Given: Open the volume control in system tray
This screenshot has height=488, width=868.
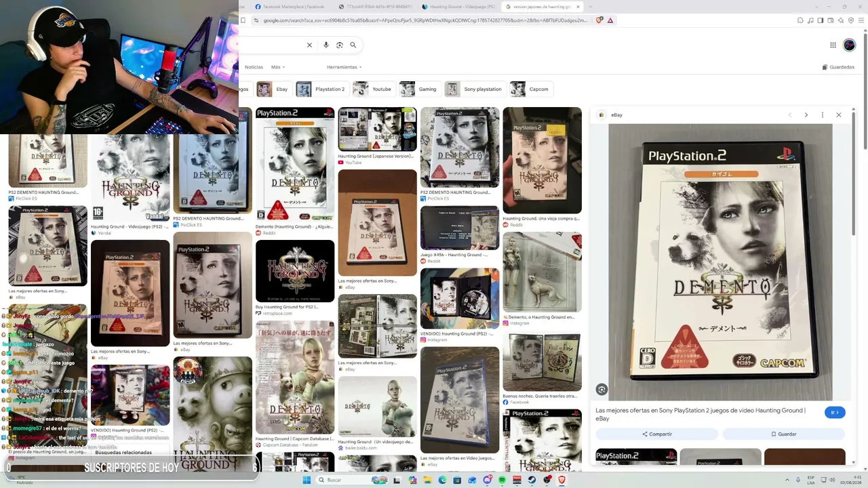Looking at the screenshot, I should coord(832,480).
